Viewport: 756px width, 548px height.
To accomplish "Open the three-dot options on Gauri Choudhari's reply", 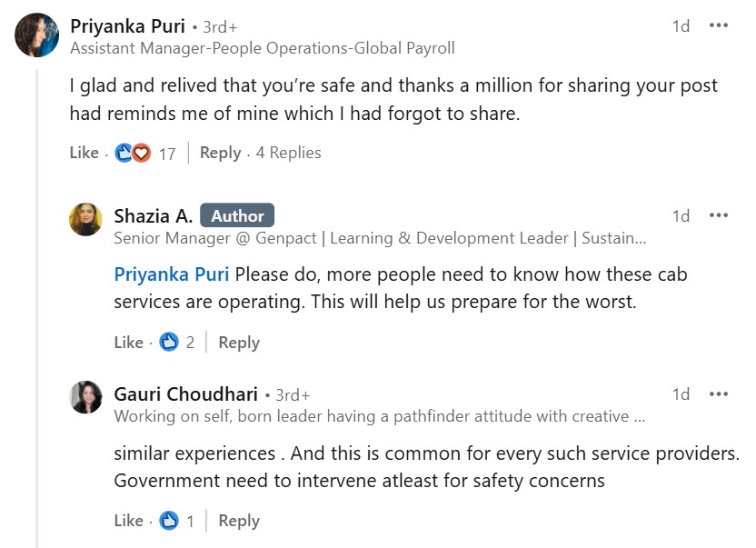I will click(719, 394).
